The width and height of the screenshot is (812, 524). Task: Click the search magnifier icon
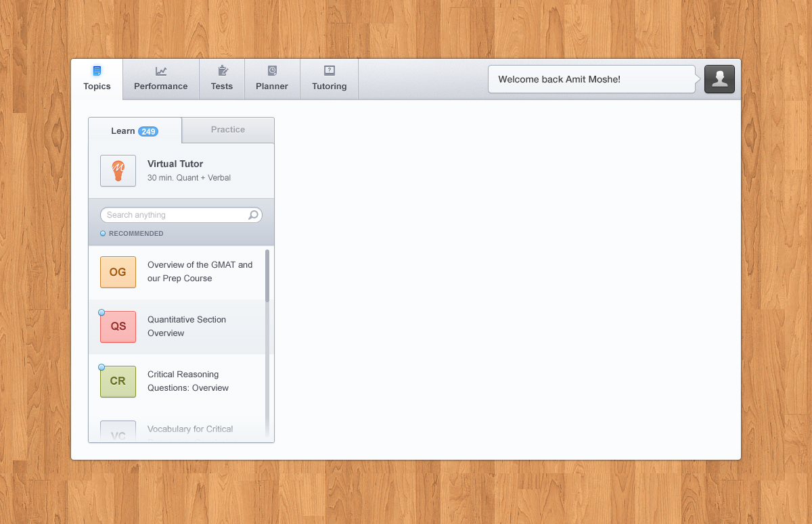point(253,215)
